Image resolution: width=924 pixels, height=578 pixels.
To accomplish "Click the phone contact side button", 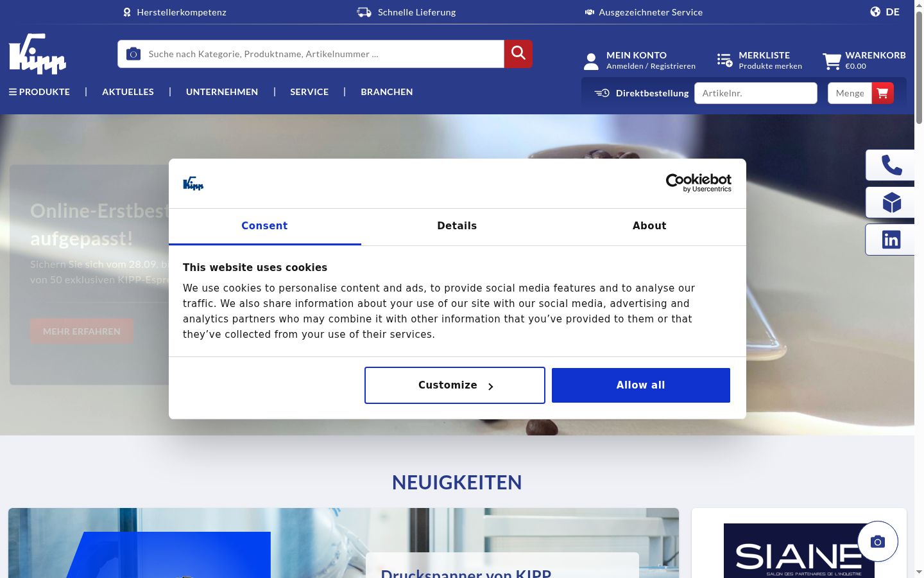I will coord(891,166).
